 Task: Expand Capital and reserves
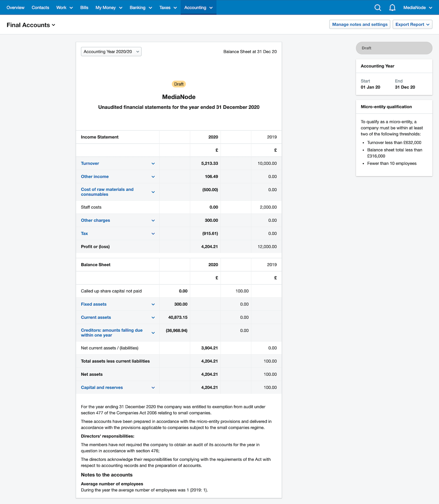(153, 387)
